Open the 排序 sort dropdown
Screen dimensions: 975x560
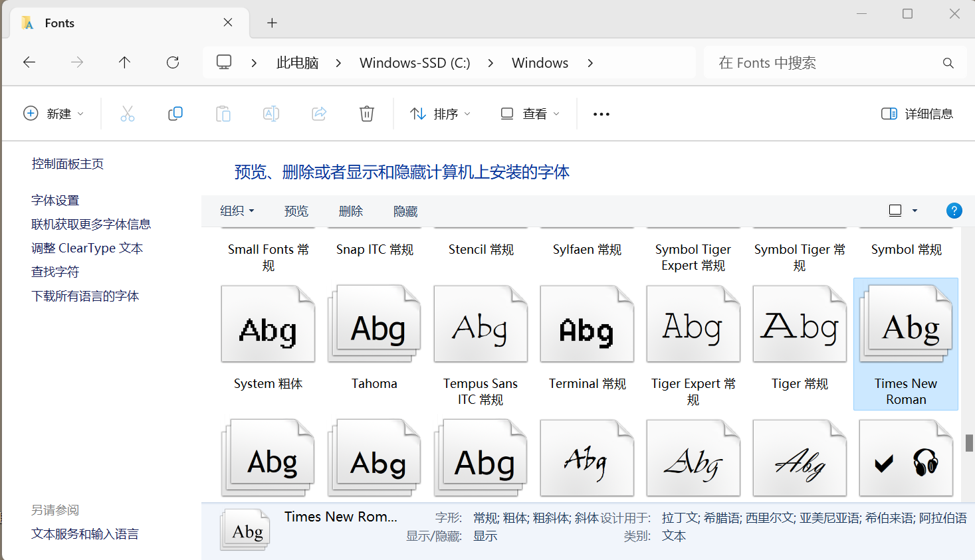pos(440,114)
